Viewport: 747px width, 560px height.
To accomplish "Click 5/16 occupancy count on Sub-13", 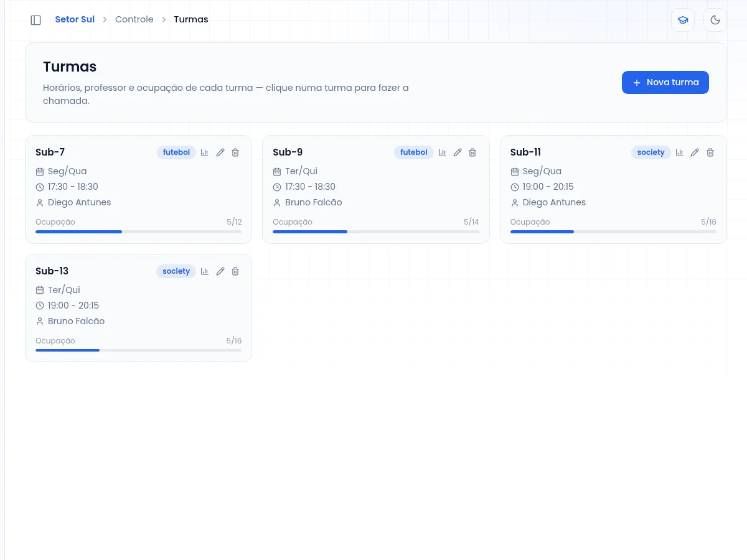I will coord(234,341).
